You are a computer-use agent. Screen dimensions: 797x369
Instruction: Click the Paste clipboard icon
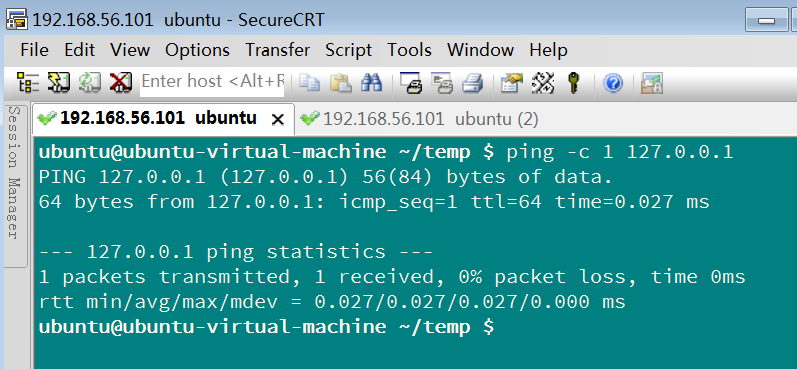click(341, 82)
